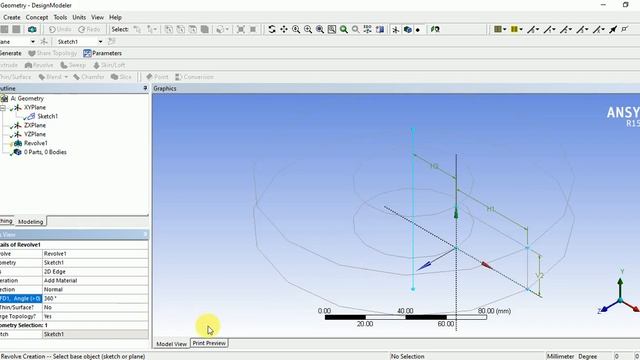Click the New Selection arrow icon
The width and height of the screenshot is (640, 360).
click(137, 29)
